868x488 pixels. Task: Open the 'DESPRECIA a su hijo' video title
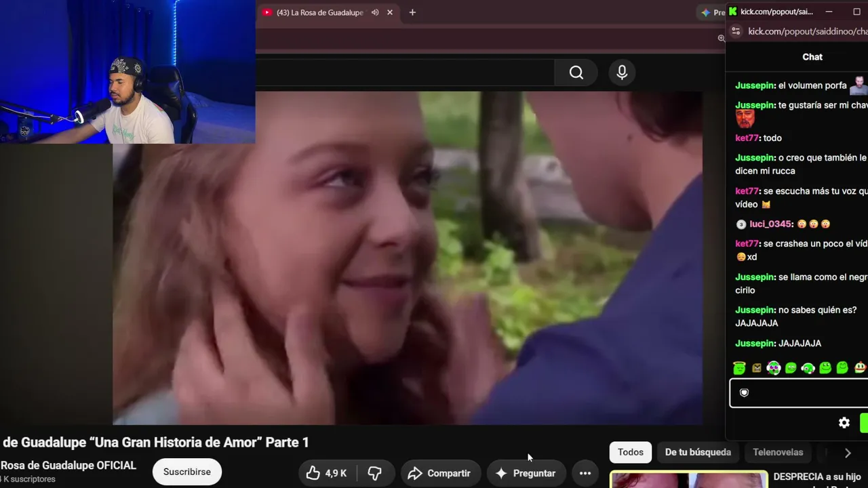coord(817,477)
